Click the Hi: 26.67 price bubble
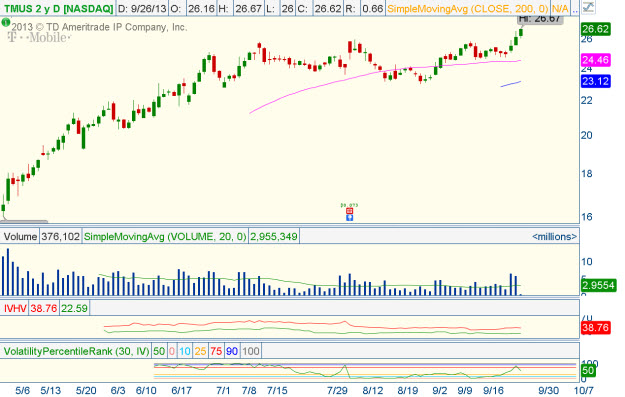Image resolution: width=625 pixels, height=397 pixels. 540,19
